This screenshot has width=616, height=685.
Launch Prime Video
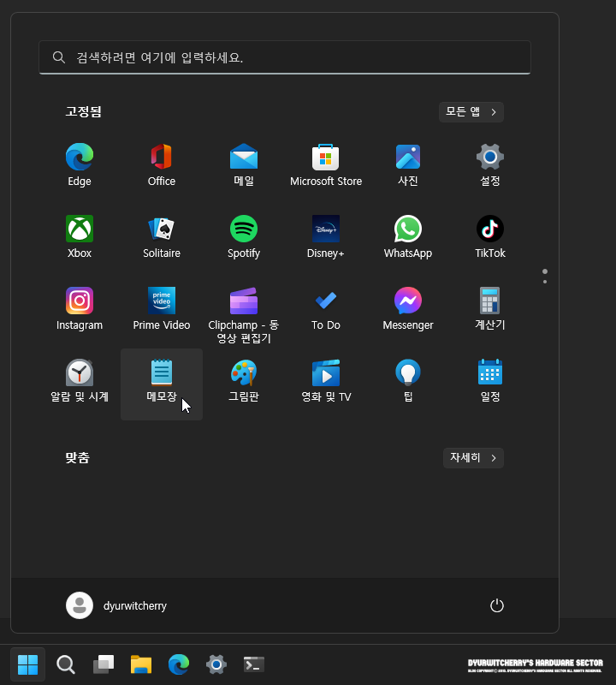[x=162, y=309]
